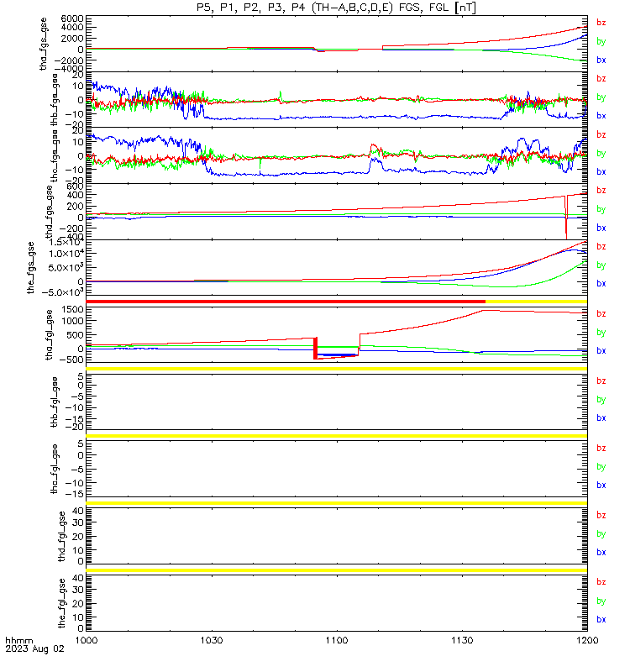
Task: Click the 1200 time-axis tick label
Action: coord(587,641)
